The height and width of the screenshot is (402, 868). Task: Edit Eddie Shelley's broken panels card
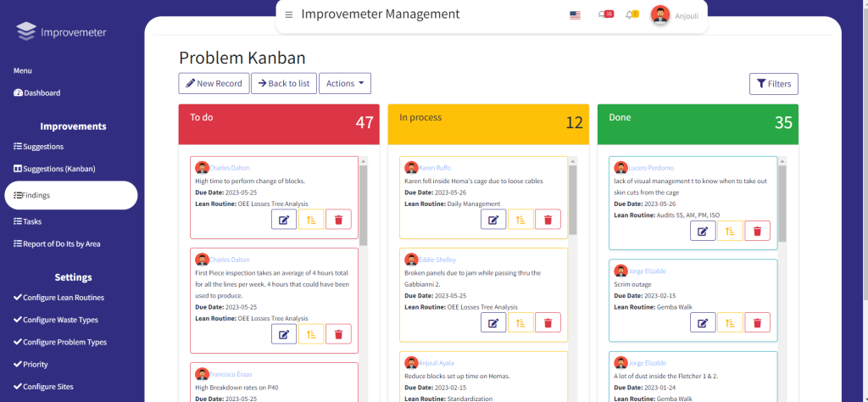click(x=493, y=322)
